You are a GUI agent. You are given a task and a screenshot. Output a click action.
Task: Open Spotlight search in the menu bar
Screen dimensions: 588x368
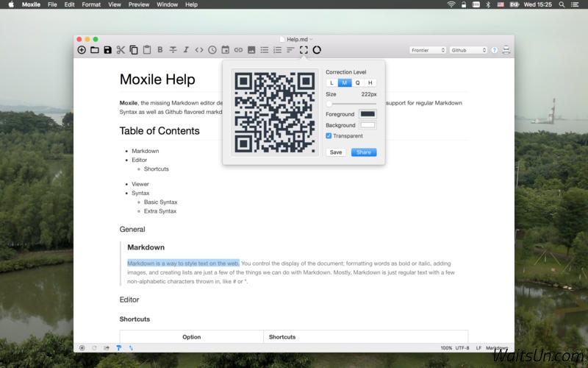(x=562, y=4)
